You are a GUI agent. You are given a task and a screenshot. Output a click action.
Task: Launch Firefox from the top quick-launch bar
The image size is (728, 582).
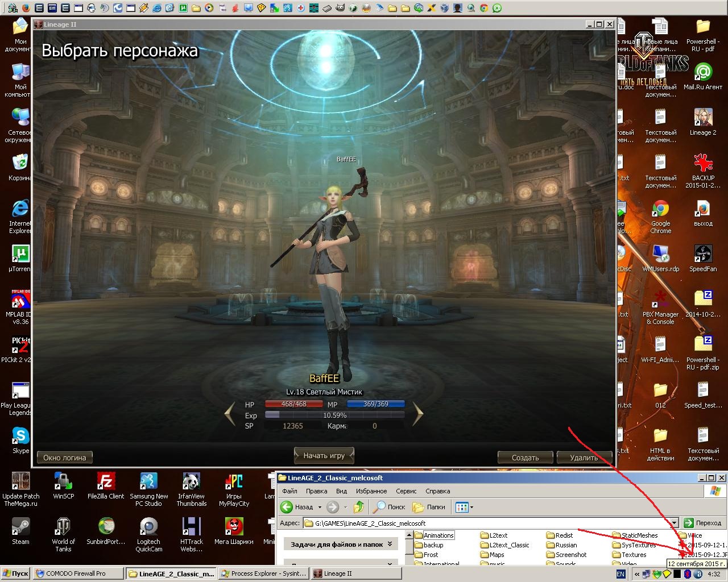26,8
